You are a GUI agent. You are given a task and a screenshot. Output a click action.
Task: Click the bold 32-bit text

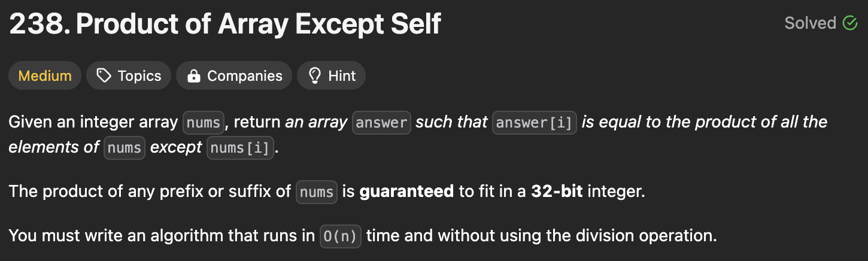(557, 192)
